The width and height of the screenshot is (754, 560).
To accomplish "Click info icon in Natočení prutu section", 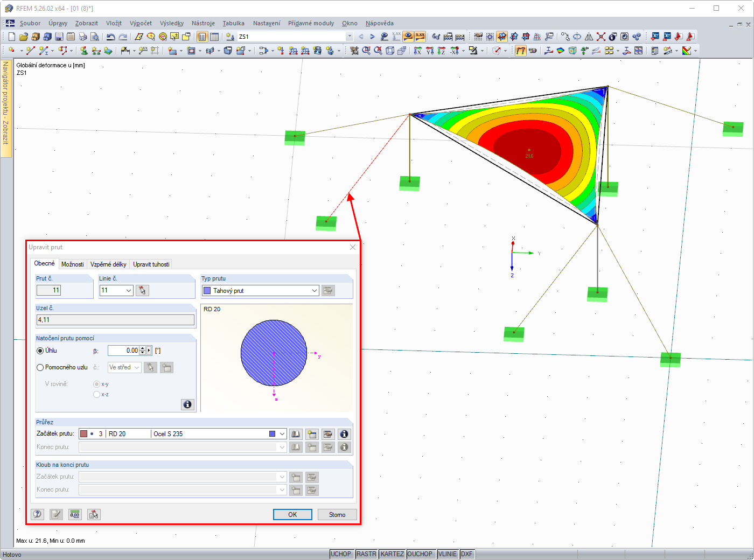I will click(x=187, y=404).
